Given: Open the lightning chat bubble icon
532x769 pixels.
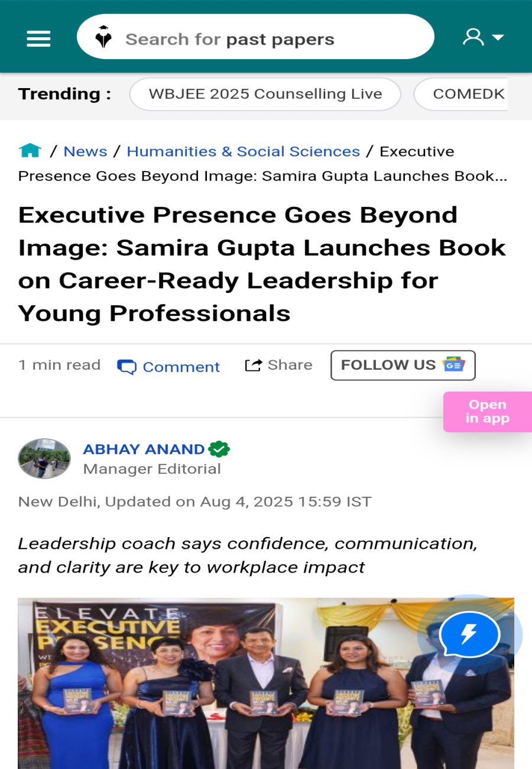Looking at the screenshot, I should [470, 634].
